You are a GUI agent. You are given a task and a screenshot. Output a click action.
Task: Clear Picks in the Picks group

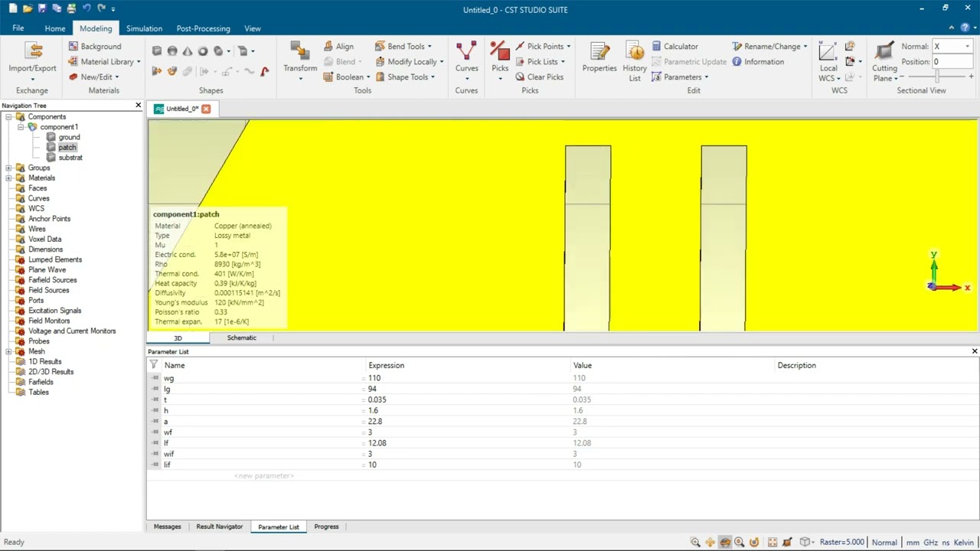pos(539,77)
